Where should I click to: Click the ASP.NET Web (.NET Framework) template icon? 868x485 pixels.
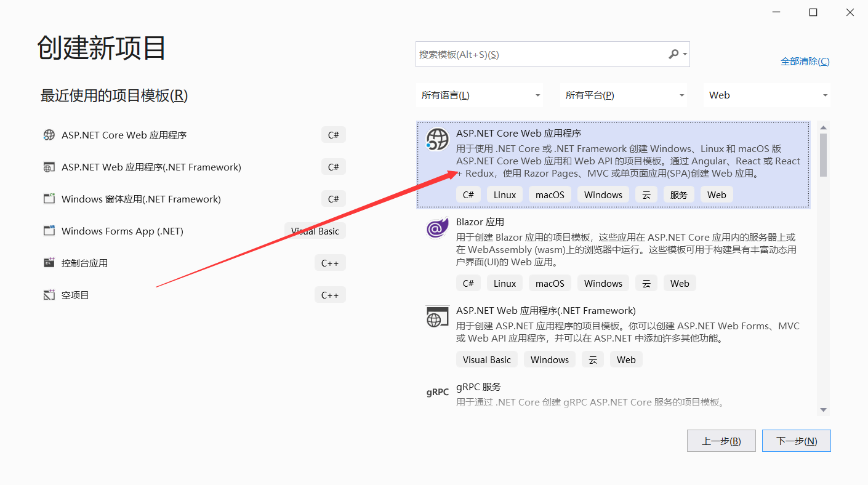coord(438,316)
